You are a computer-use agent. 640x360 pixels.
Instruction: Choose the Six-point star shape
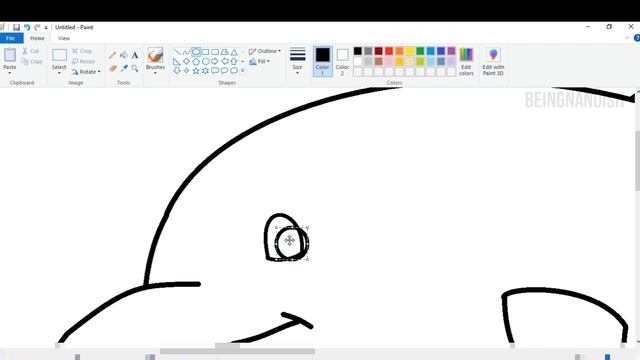point(205,71)
